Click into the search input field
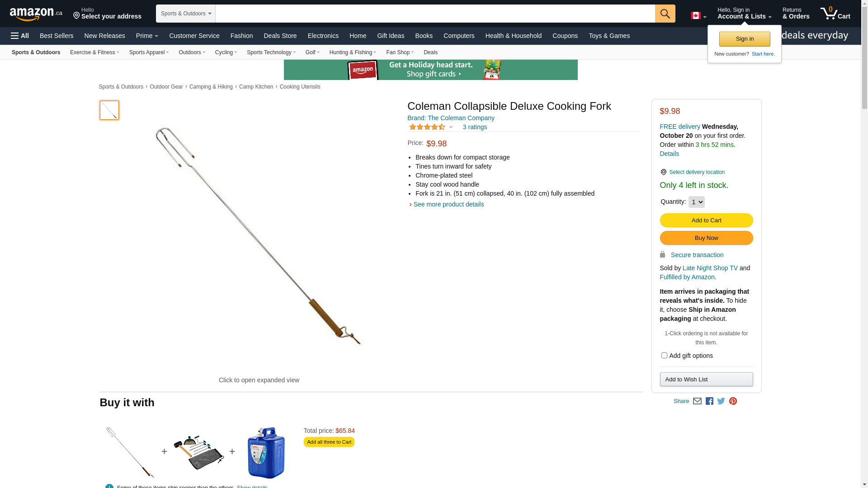Screen dimensions: 868x488 pyautogui.click(x=435, y=14)
